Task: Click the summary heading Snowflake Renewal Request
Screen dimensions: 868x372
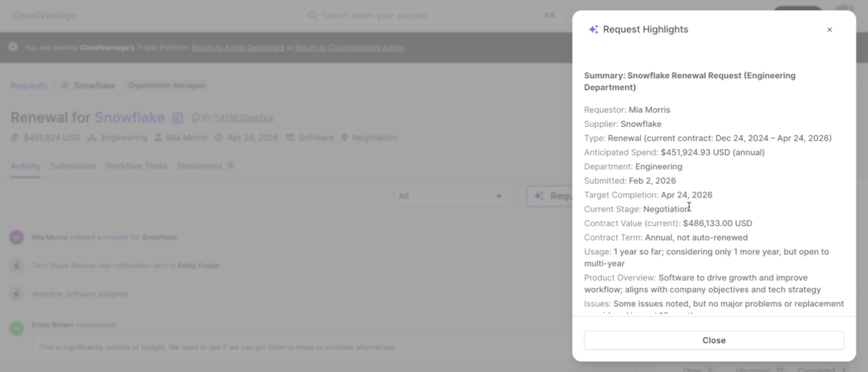Action: [690, 81]
